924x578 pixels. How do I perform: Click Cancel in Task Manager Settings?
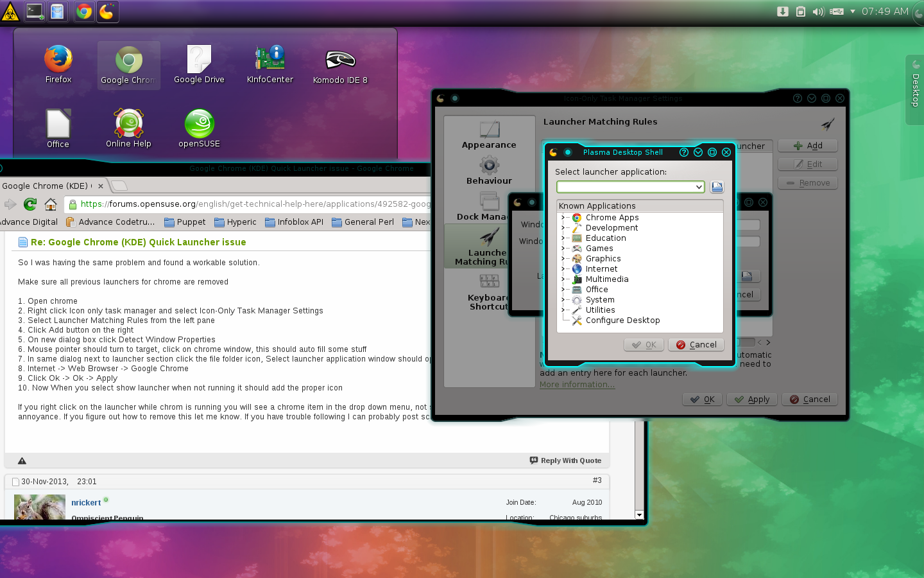click(810, 399)
